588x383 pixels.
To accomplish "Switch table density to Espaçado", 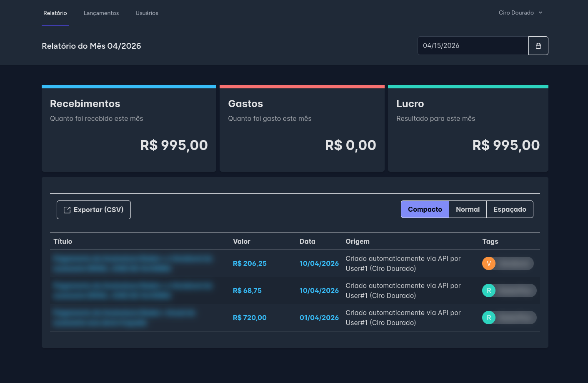I will (x=510, y=209).
